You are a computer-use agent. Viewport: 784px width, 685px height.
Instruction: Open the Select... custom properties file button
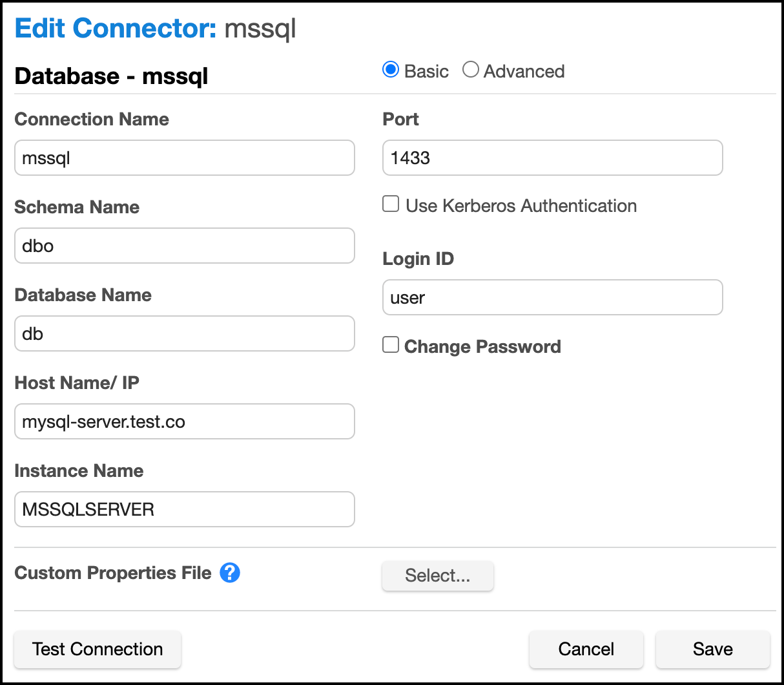438,576
